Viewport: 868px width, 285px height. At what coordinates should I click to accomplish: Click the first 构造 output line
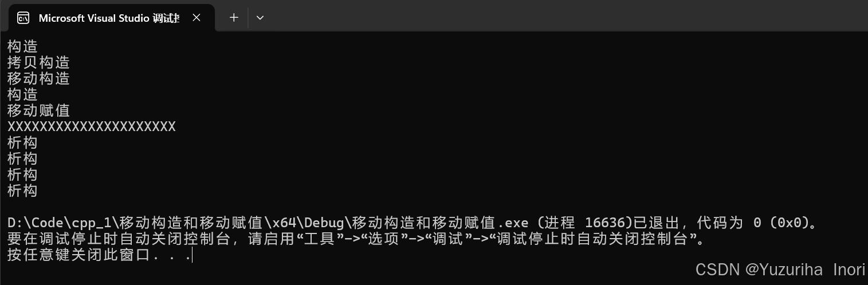22,46
